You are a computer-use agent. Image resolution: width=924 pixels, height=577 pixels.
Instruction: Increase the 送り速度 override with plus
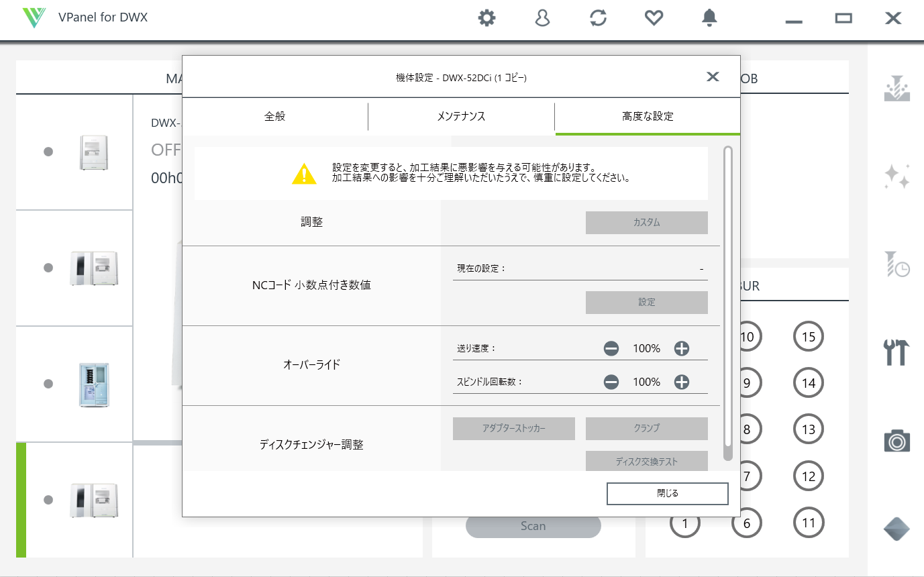(681, 348)
